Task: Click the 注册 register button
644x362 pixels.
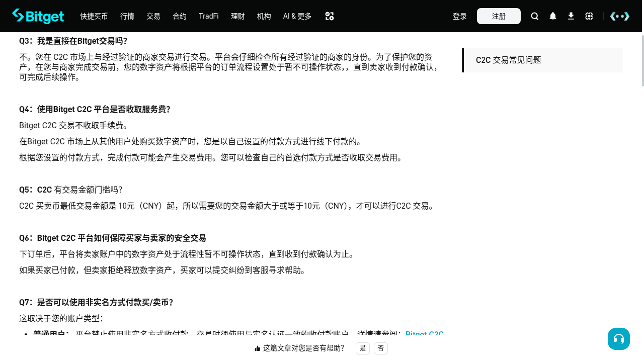Action: pos(499,16)
